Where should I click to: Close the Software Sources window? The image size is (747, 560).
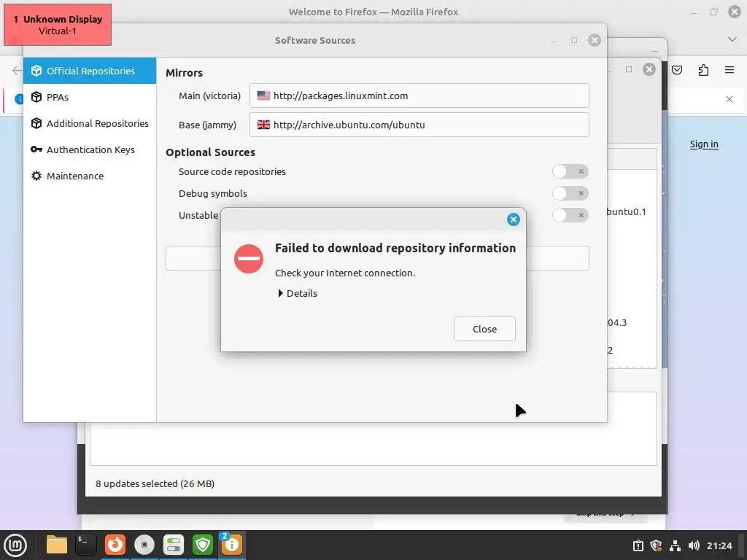tap(594, 40)
